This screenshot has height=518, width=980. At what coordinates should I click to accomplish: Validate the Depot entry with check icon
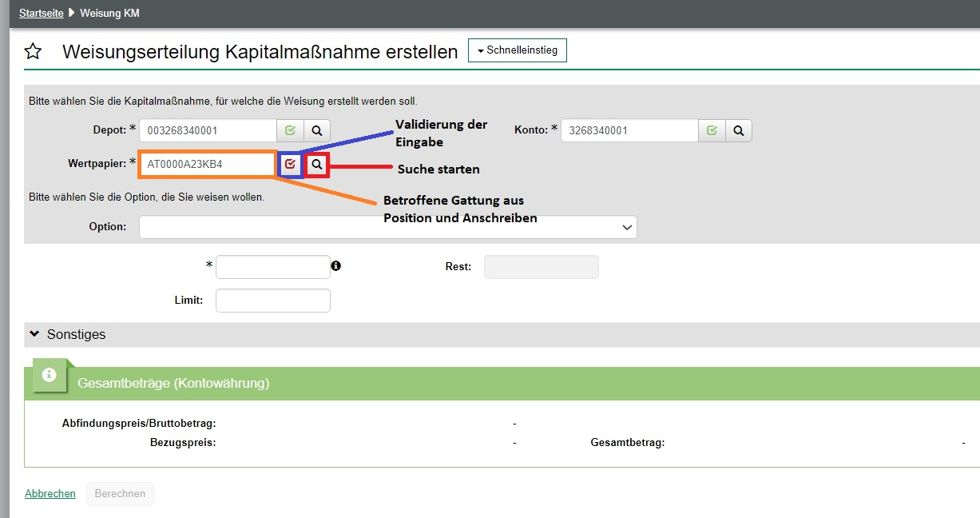pos(290,130)
